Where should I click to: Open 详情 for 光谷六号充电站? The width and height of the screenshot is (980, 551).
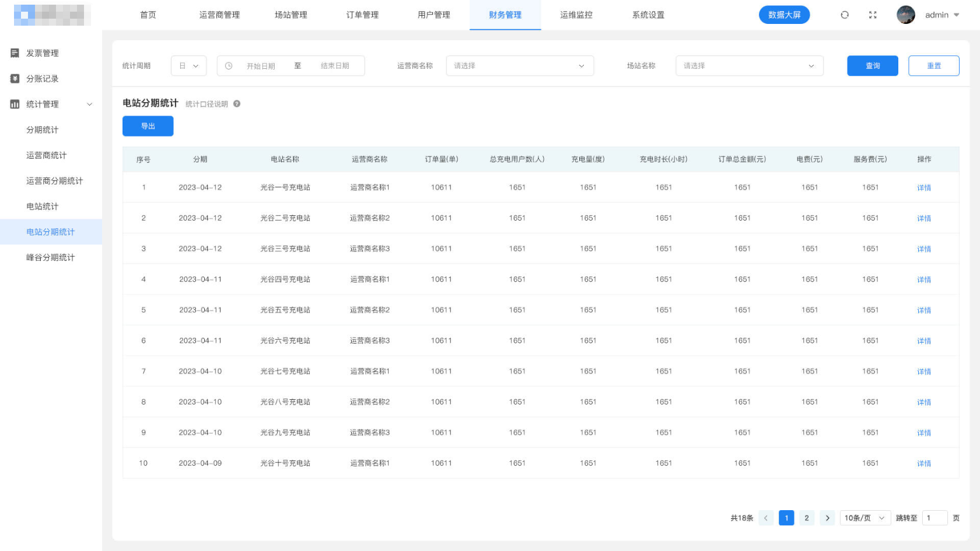pos(924,341)
